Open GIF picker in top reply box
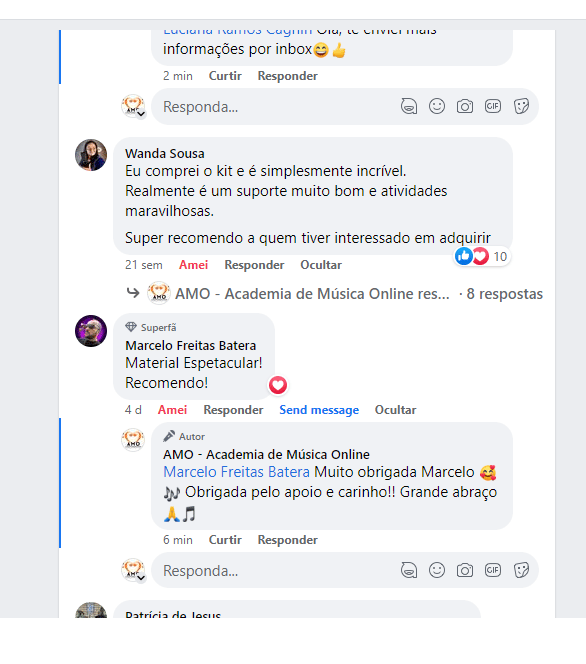This screenshot has height=664, width=586. [x=493, y=106]
